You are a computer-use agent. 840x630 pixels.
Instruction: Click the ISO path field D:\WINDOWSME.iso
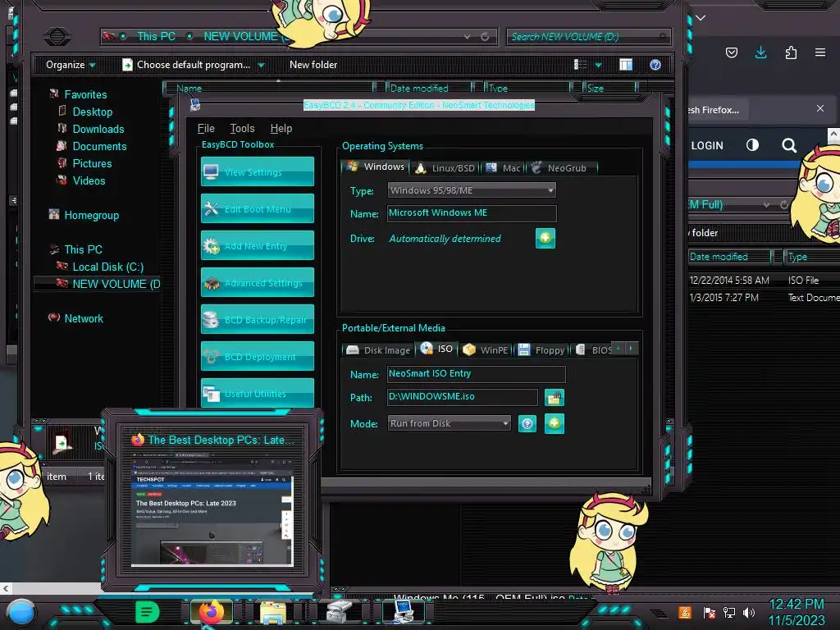point(462,397)
